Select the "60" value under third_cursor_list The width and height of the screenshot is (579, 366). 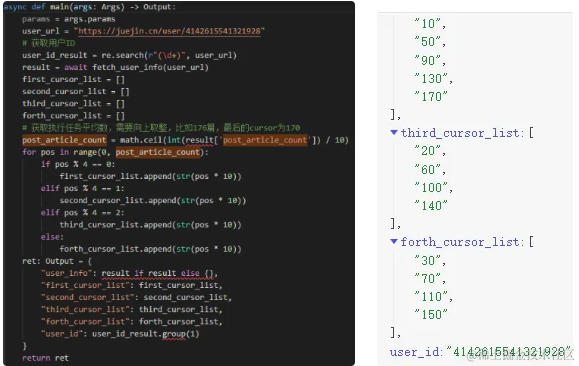(429, 170)
